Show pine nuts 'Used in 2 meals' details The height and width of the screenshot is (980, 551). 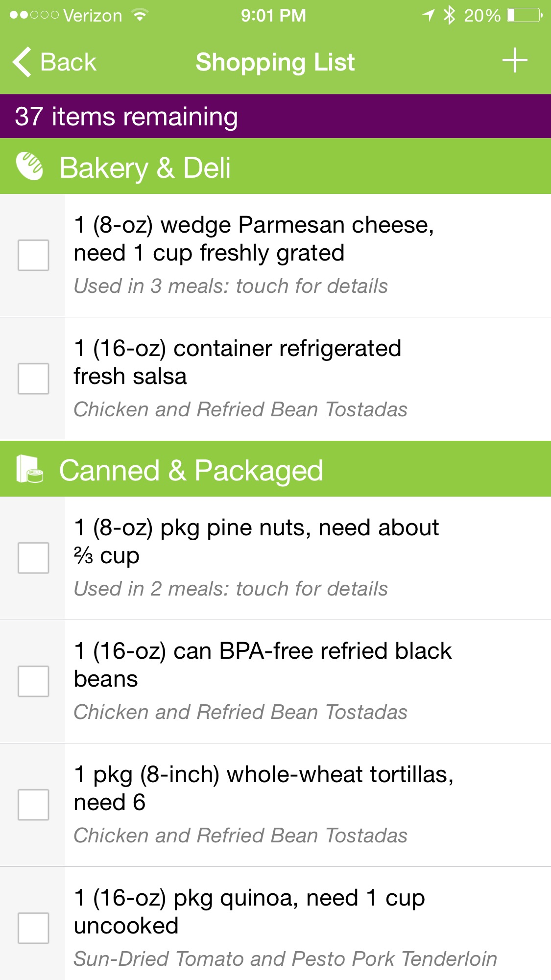click(230, 589)
